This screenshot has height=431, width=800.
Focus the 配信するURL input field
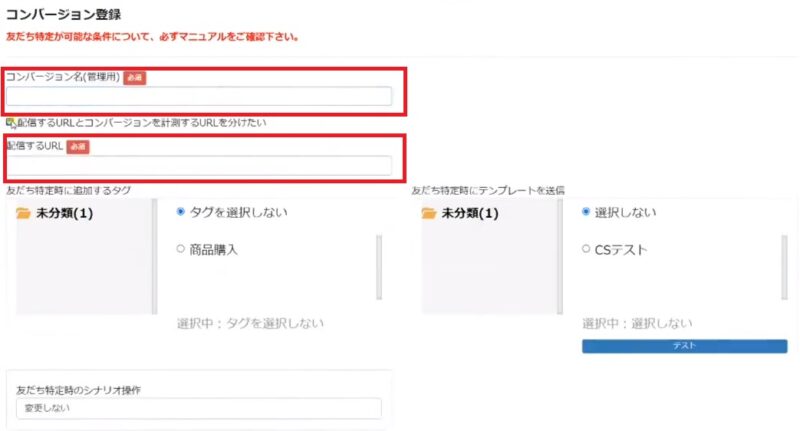(199, 166)
